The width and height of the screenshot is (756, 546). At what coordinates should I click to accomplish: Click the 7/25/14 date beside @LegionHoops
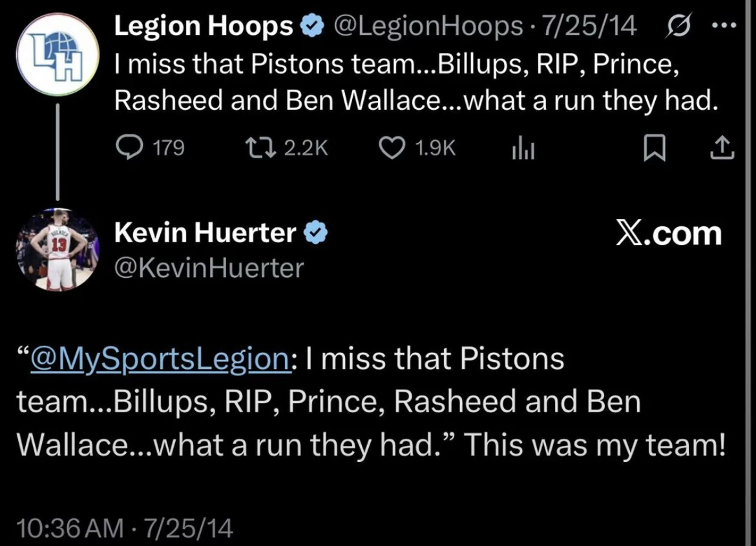(x=589, y=26)
